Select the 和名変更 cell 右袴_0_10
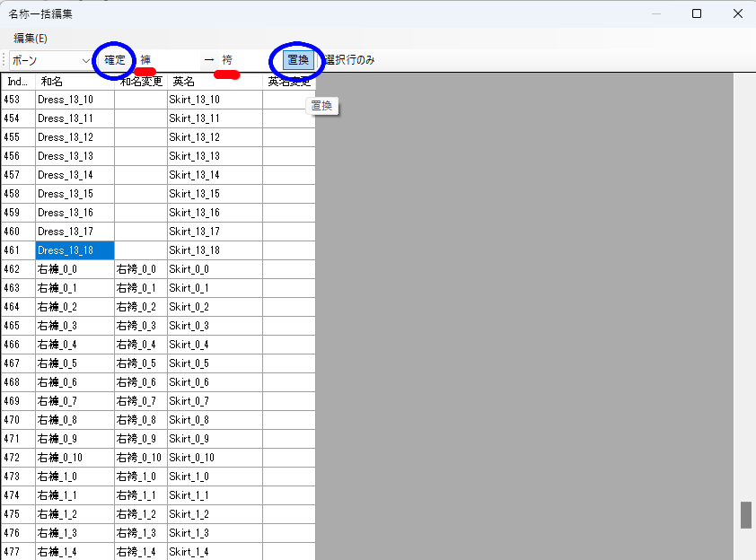 click(141, 458)
